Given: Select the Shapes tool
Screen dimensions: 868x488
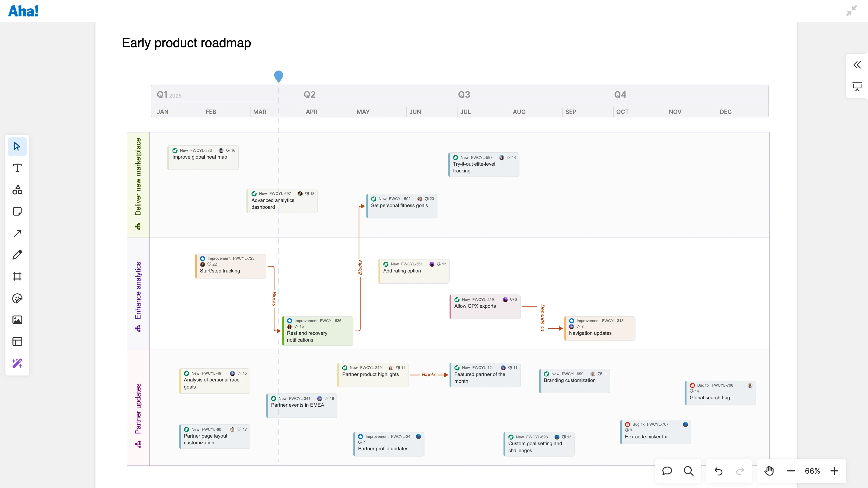Looking at the screenshot, I should tap(17, 190).
